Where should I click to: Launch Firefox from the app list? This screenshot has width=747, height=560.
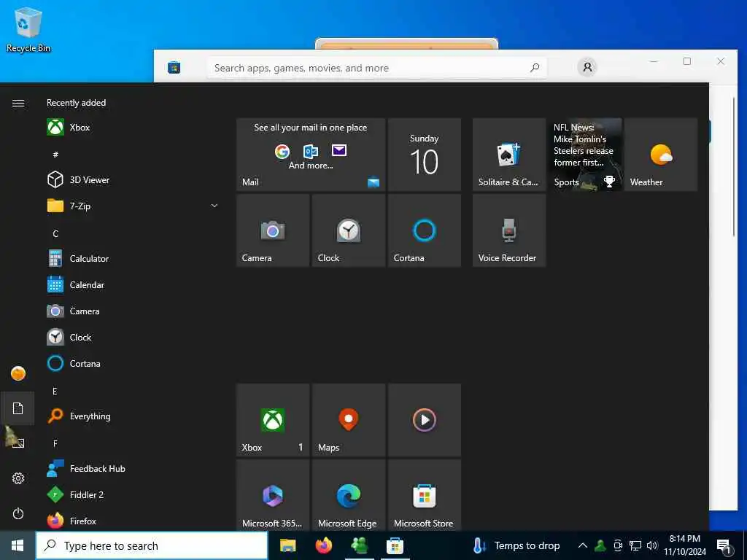pos(133,521)
